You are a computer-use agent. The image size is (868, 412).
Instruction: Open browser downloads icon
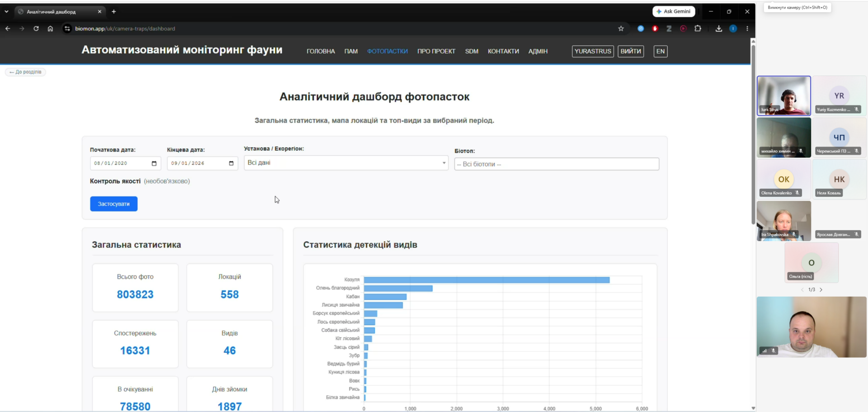(x=718, y=28)
